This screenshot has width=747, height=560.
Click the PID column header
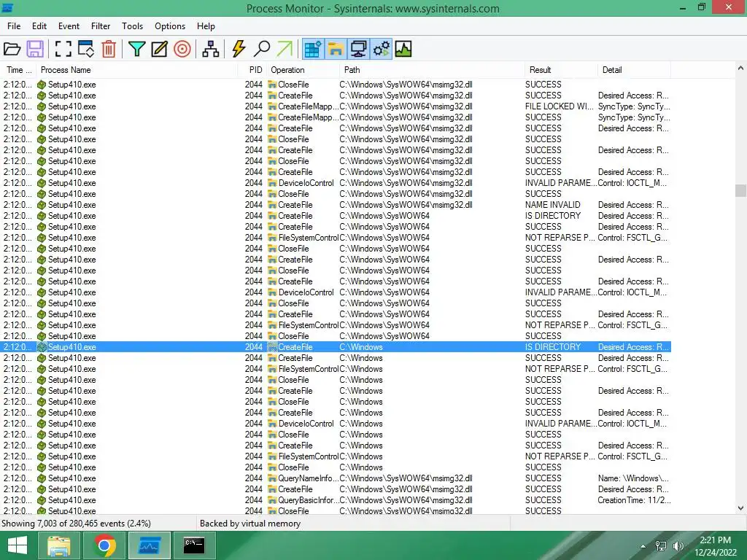[x=252, y=70]
